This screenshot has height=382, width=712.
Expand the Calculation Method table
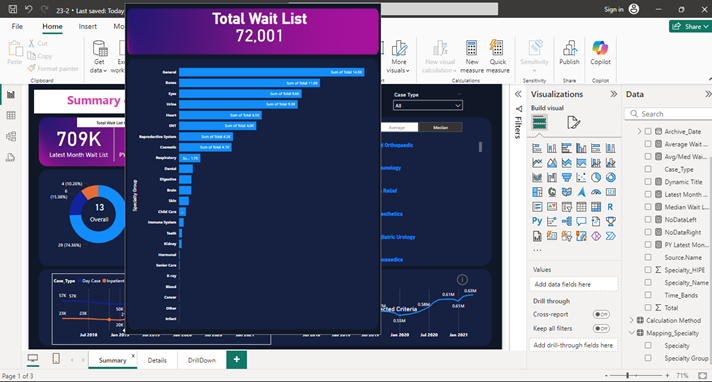pos(632,320)
